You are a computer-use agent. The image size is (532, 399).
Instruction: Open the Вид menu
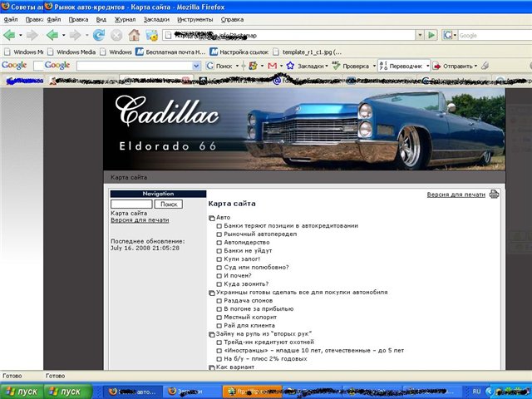101,20
